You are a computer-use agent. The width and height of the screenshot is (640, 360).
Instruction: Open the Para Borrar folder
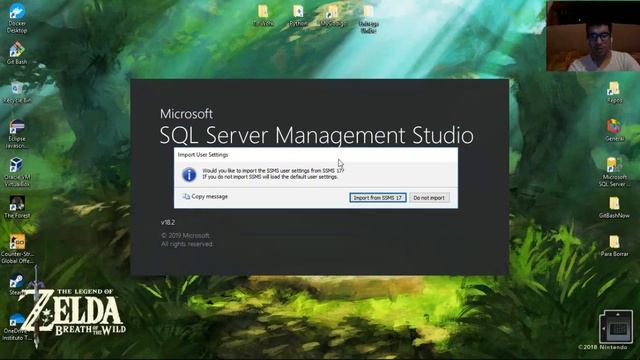click(614, 246)
